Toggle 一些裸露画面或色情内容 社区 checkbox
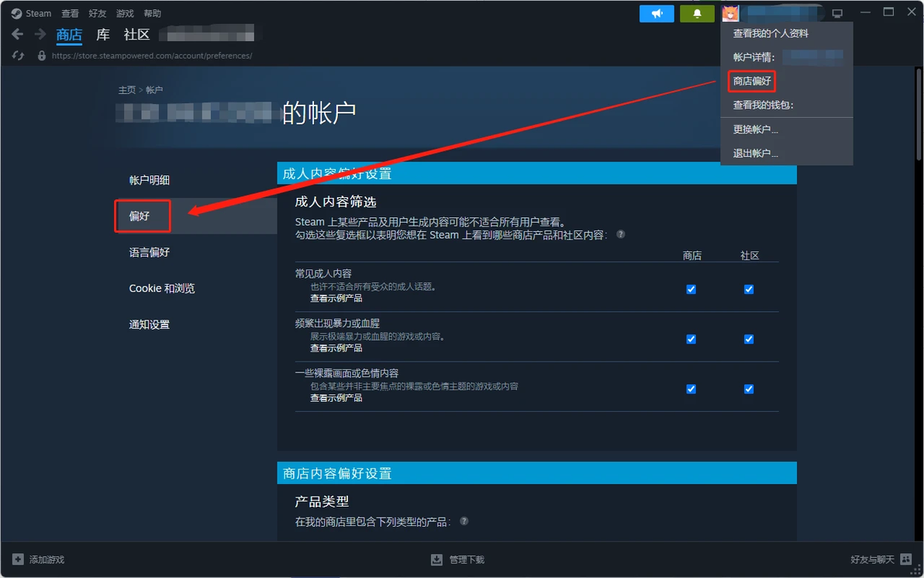 [749, 389]
